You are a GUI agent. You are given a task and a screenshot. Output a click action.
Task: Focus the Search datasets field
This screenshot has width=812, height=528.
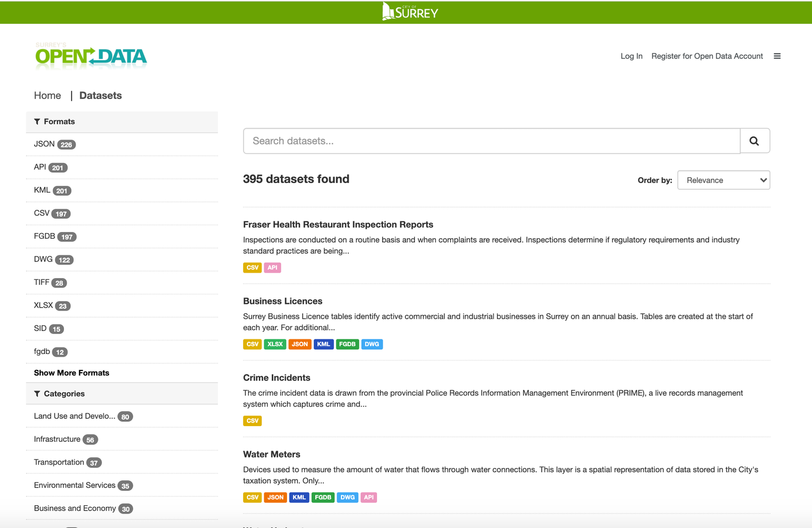[x=492, y=141]
